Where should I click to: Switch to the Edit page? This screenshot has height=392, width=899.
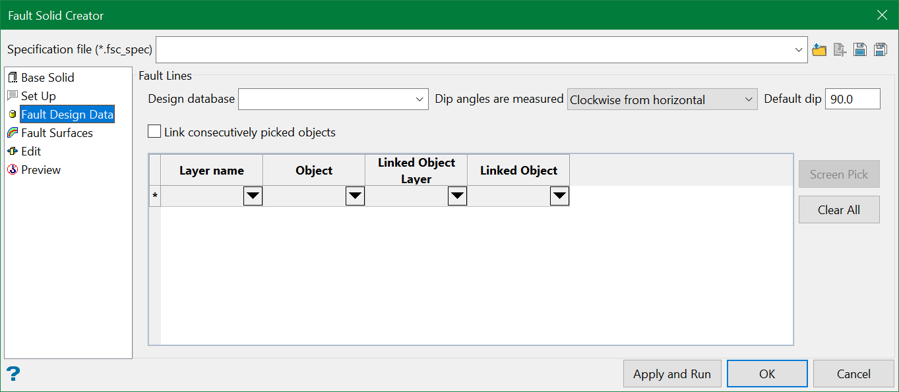coord(31,152)
